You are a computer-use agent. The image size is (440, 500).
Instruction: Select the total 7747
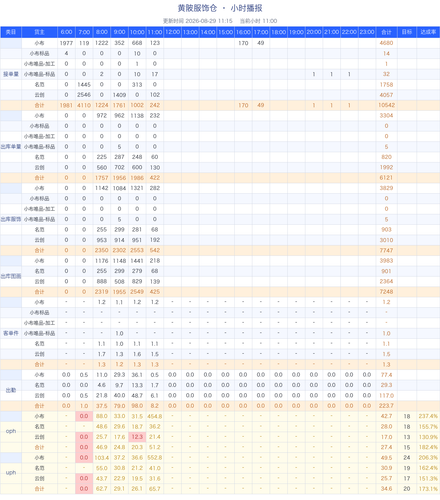coord(386,250)
